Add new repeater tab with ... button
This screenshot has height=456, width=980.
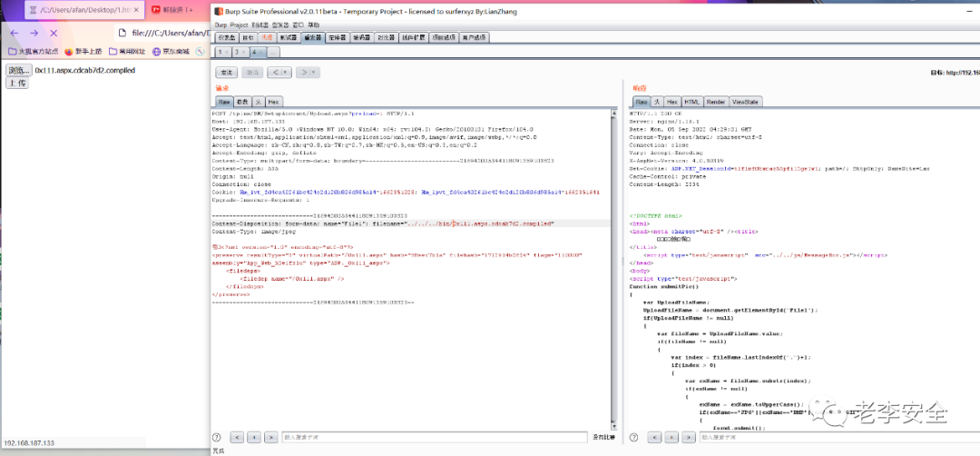[x=273, y=52]
